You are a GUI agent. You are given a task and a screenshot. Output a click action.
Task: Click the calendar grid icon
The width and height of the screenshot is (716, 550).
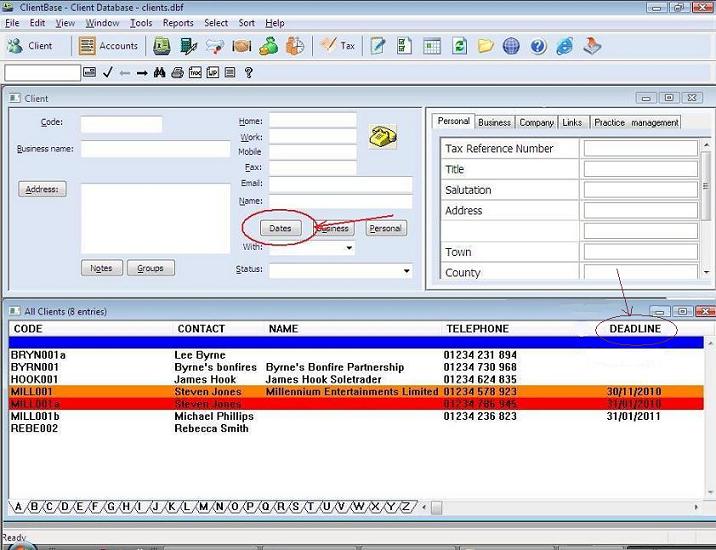(432, 46)
